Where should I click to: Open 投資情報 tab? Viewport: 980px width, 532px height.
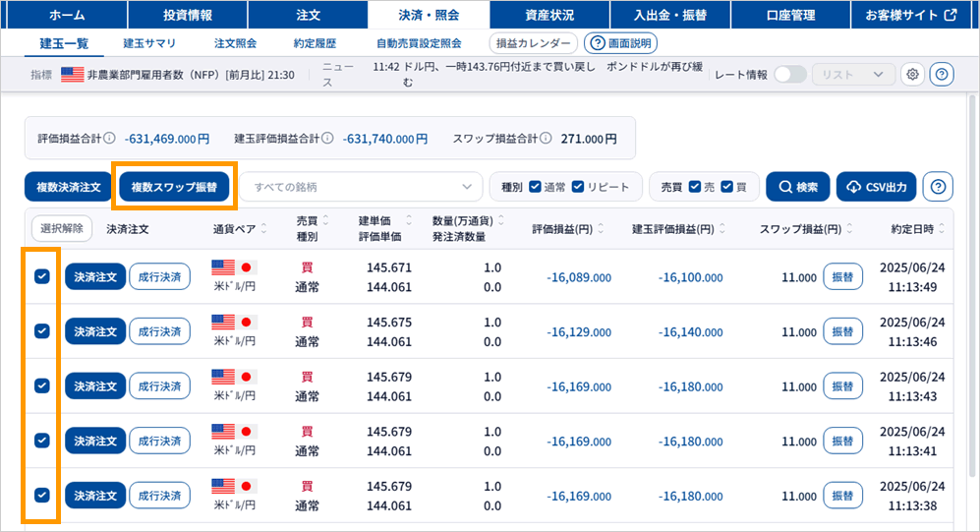(188, 15)
